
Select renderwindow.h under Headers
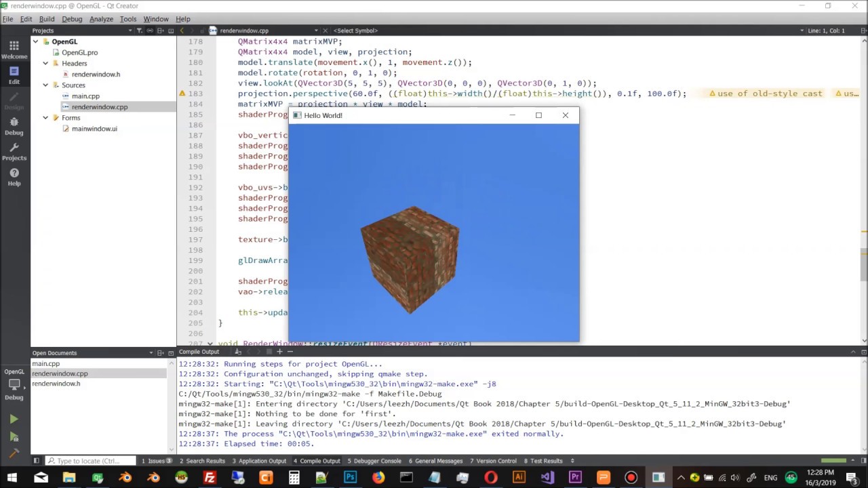95,74
